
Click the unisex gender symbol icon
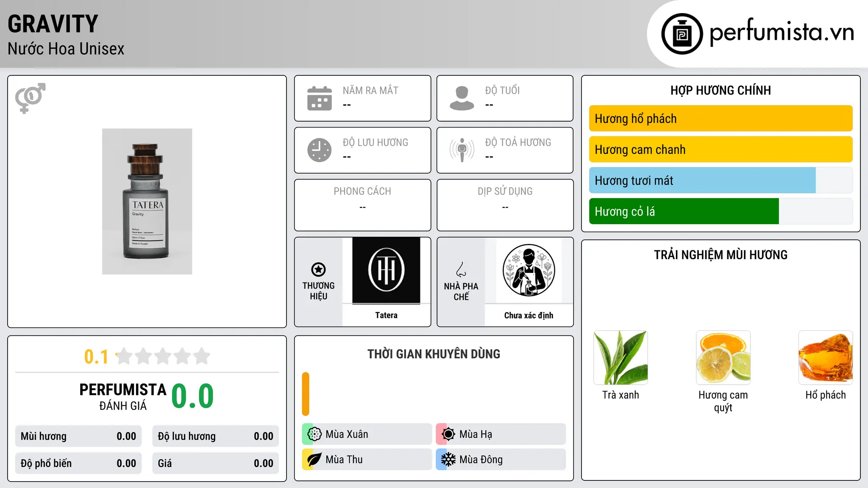point(30,98)
